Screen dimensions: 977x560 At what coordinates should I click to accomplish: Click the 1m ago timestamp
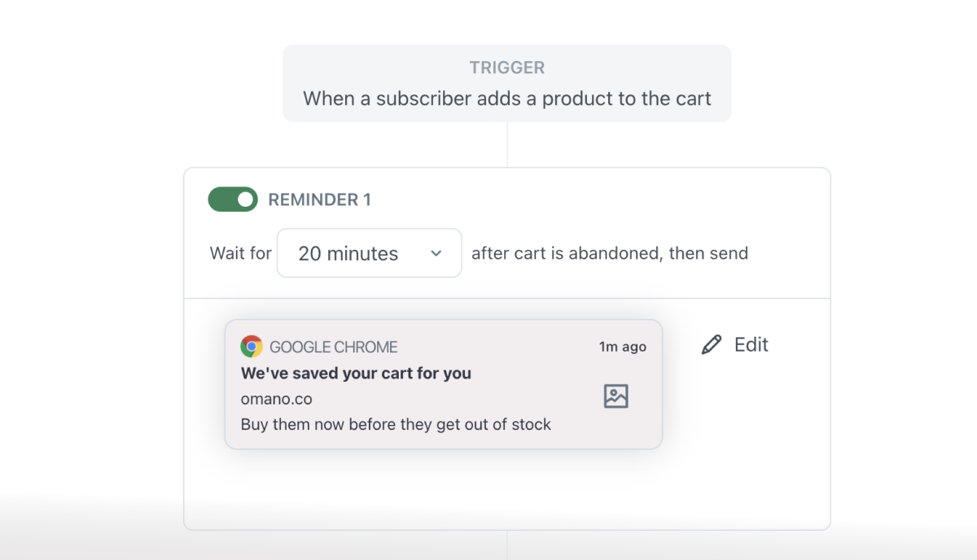(623, 346)
